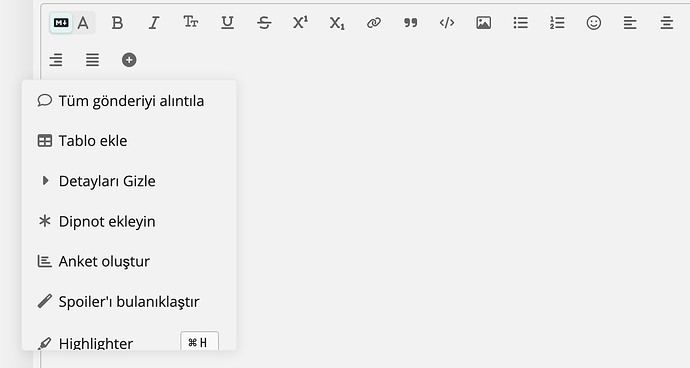Align text to the right
Screen dimensions: 690x368
tap(56, 60)
